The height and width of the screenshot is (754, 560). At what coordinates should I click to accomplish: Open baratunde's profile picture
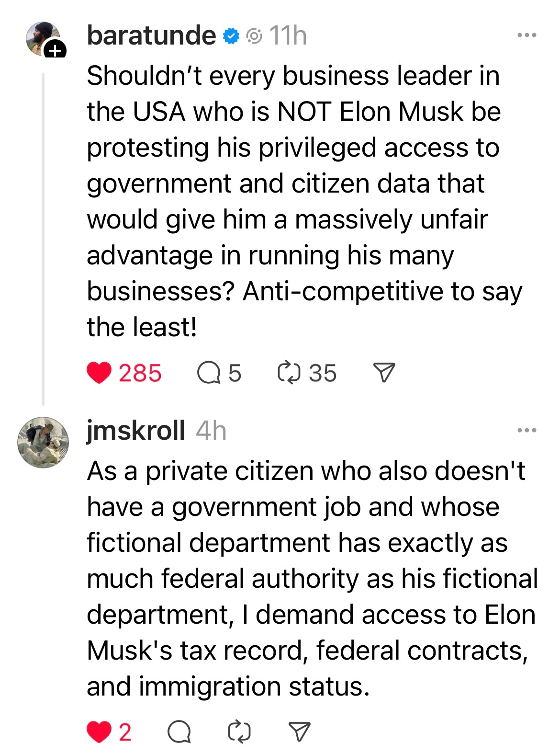pos(42,37)
